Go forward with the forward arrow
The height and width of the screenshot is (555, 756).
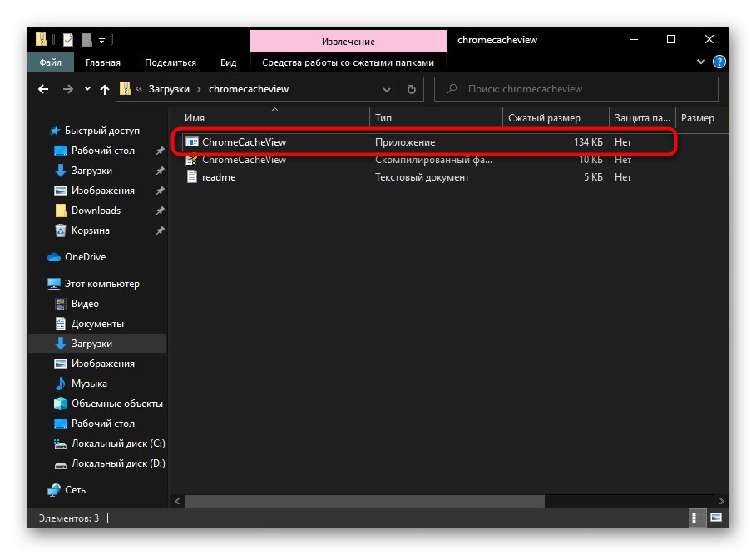(68, 89)
